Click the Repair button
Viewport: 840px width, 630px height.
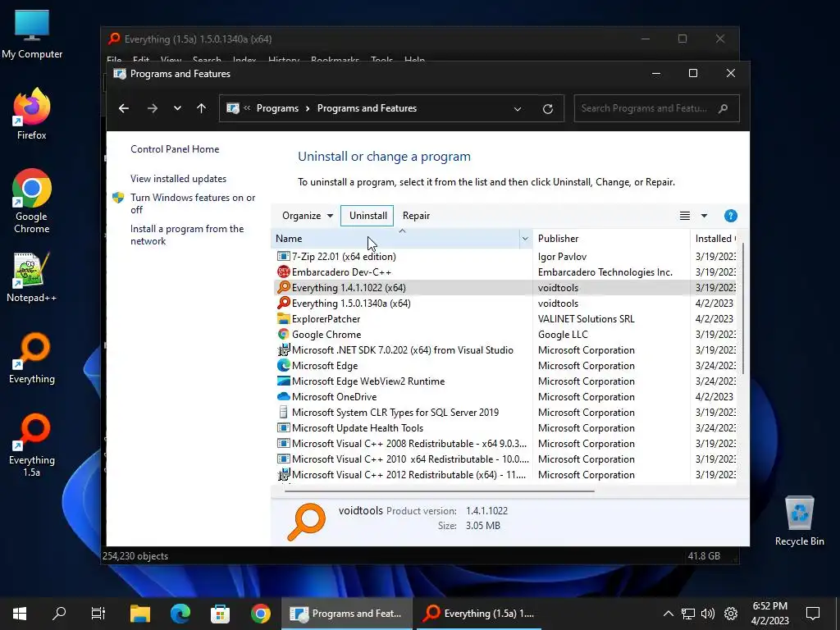coord(416,216)
